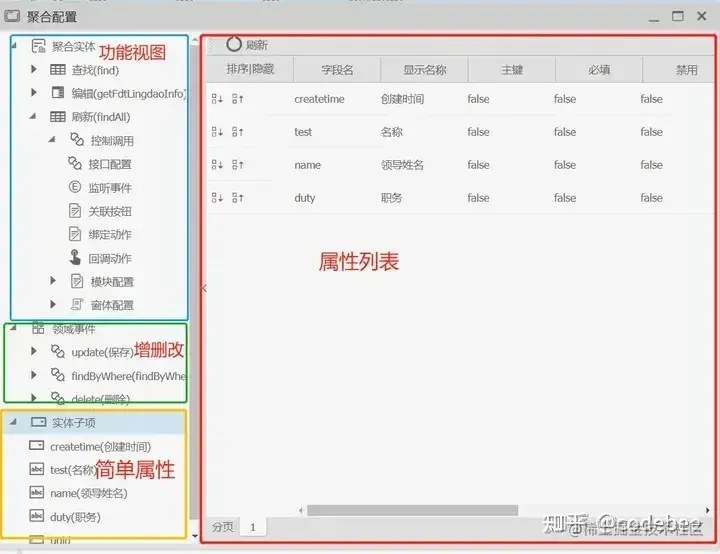Click the 排序|隐藏 column header
This screenshot has width=720, height=554.
tap(250, 69)
